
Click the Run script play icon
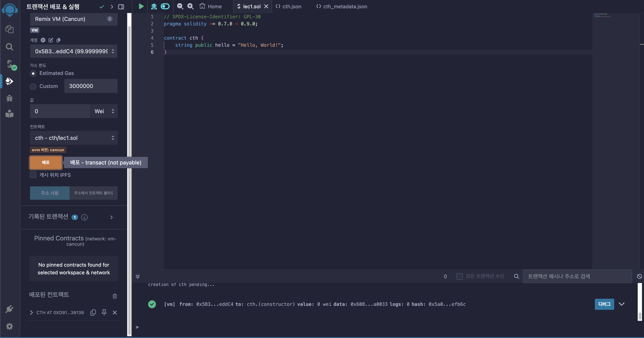pos(141,7)
